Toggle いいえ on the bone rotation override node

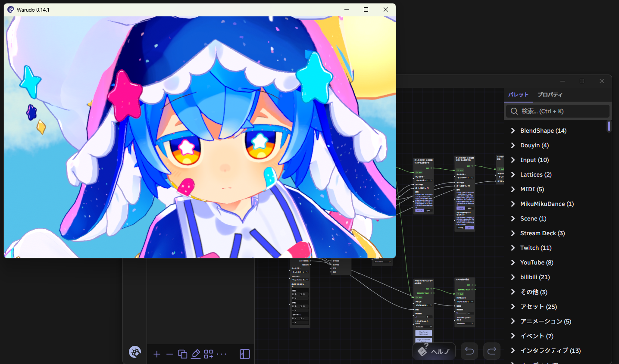pyautogui.click(x=419, y=210)
